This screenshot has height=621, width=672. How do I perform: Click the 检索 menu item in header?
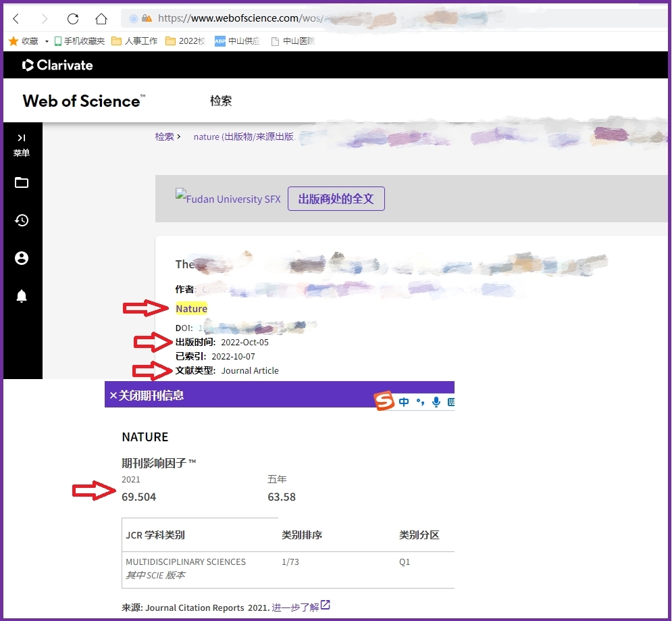tap(221, 101)
